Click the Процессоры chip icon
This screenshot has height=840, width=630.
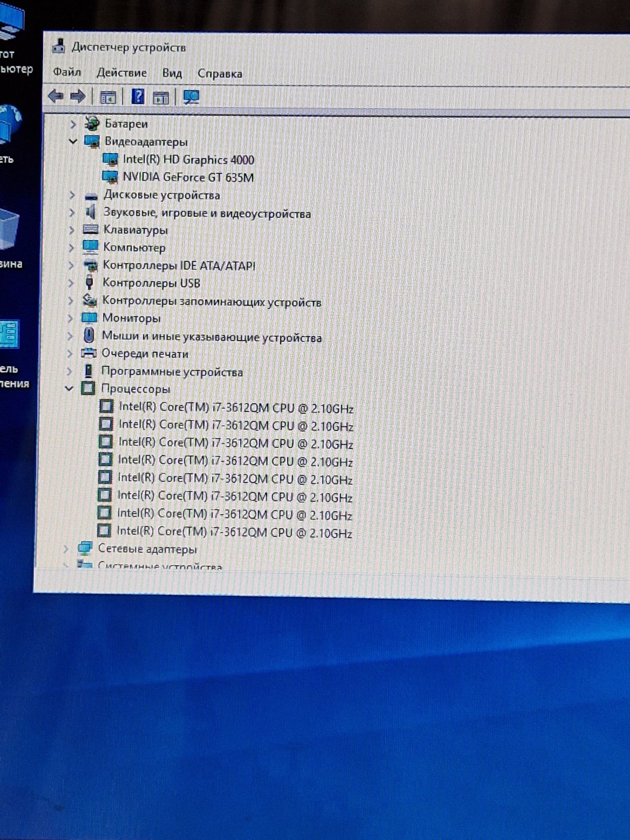[x=87, y=388]
